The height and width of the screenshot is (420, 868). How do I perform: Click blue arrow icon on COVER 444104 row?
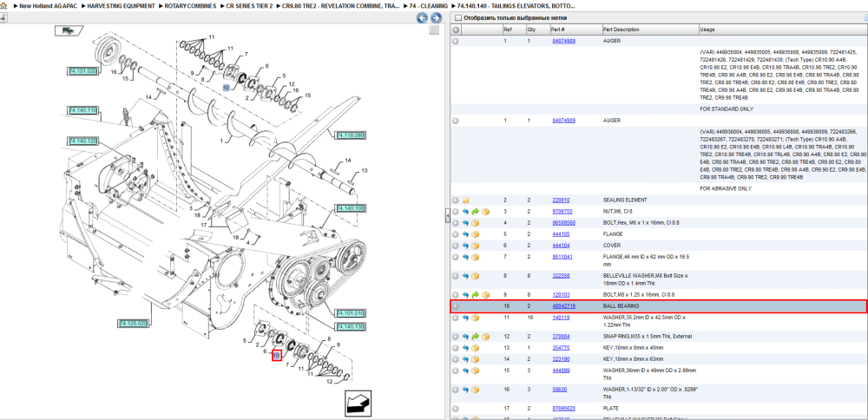tap(465, 246)
